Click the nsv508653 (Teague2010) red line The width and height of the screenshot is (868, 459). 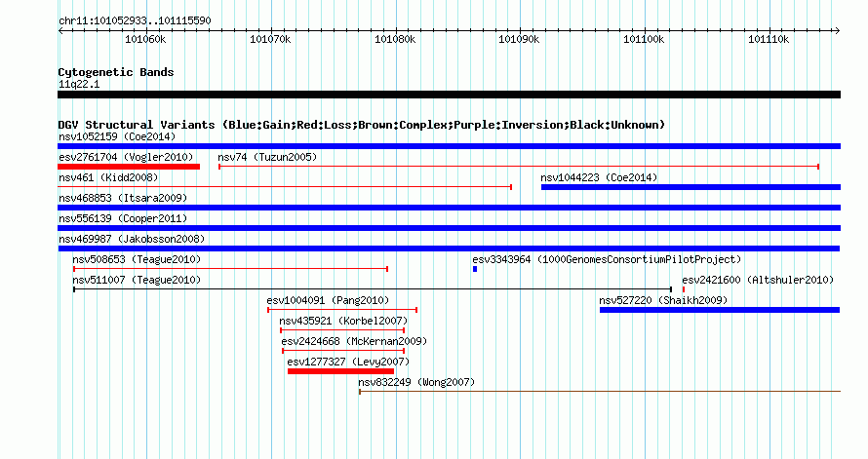pos(230,269)
